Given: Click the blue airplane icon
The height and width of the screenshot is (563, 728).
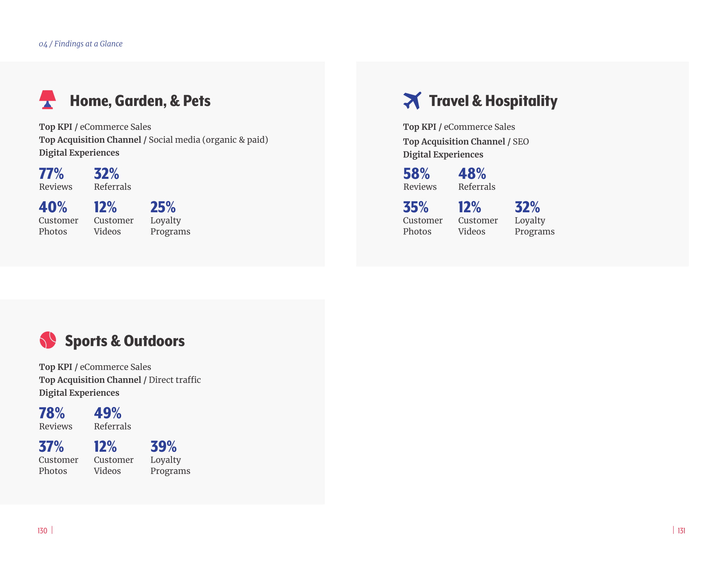Looking at the screenshot, I should [412, 100].
